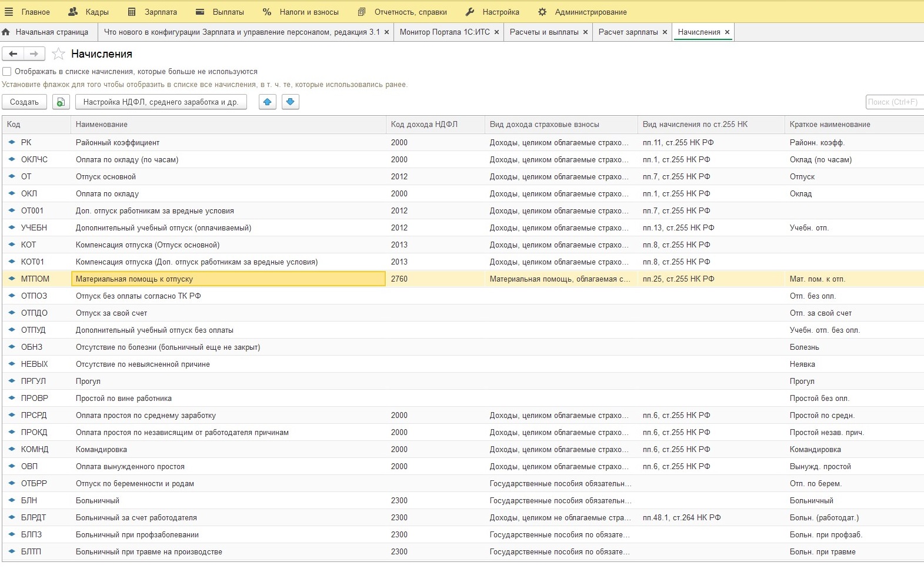This screenshot has width=924, height=572.
Task: Select Районный коэффициент name cell
Action: pyautogui.click(x=228, y=142)
